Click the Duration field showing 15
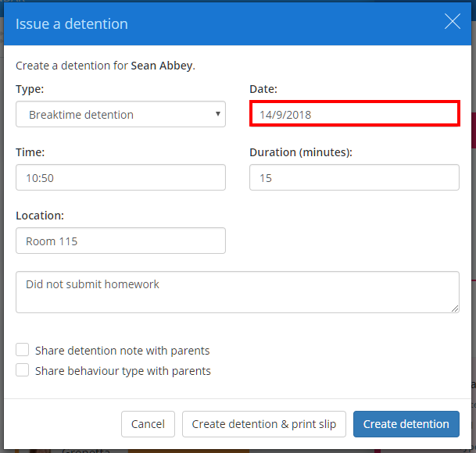 (x=354, y=177)
